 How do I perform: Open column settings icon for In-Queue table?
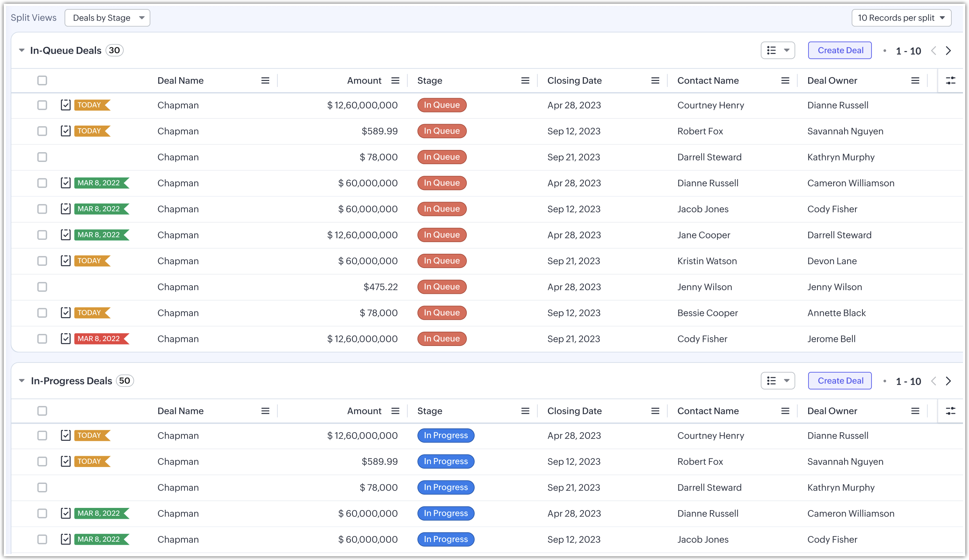coord(950,80)
